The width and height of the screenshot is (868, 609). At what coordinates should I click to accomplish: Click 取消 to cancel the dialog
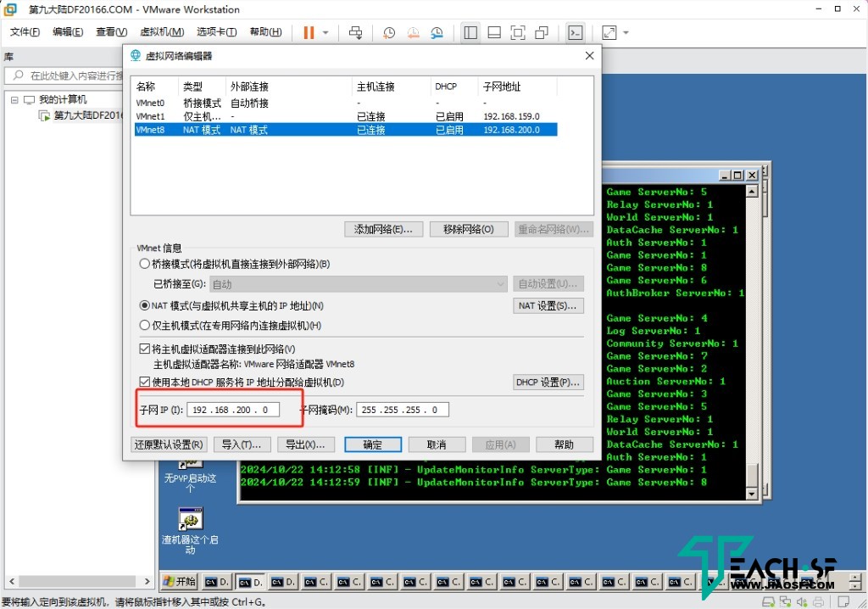click(437, 444)
